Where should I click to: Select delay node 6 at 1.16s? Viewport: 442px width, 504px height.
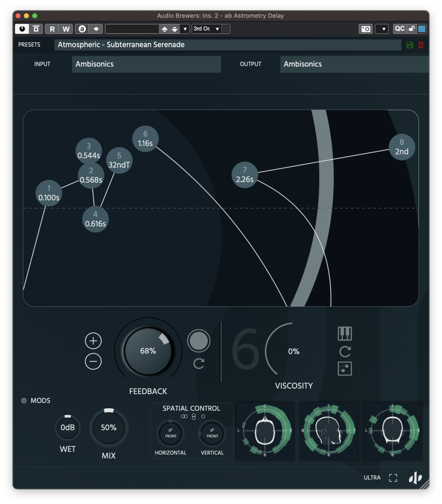pyautogui.click(x=145, y=139)
